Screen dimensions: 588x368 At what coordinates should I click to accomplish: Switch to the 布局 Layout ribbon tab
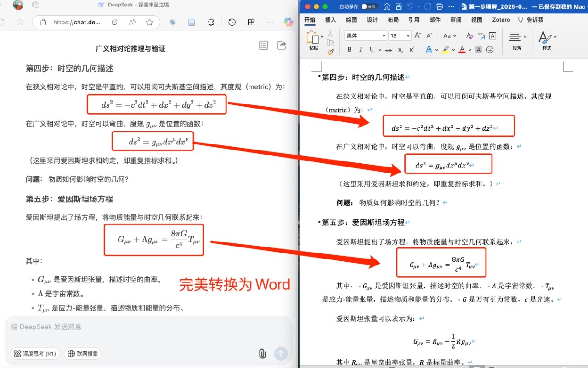point(393,20)
